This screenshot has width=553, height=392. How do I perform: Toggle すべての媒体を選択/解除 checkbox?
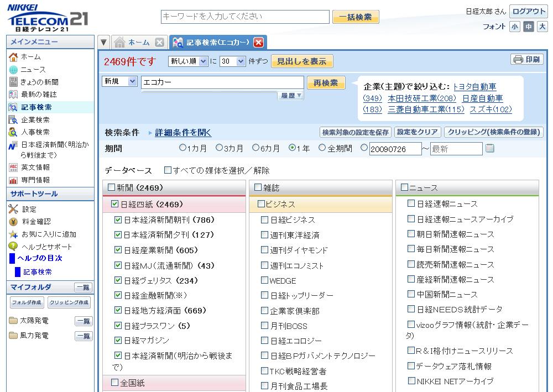click(168, 170)
